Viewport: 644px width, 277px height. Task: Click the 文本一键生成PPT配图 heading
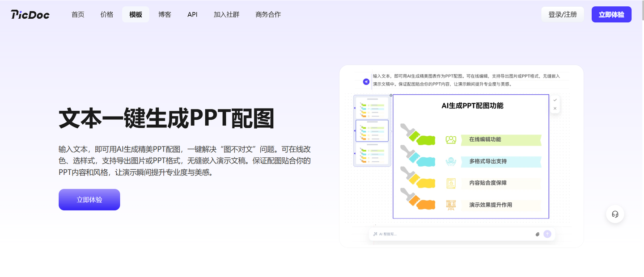pos(166,119)
